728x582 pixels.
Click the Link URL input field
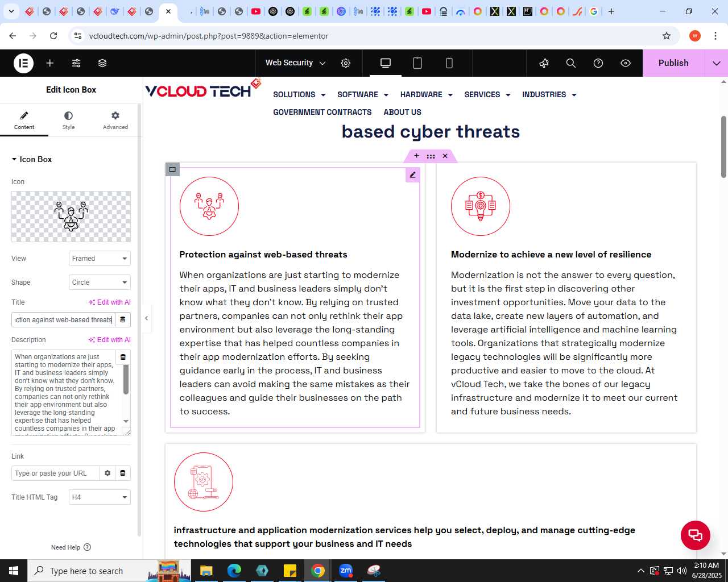pyautogui.click(x=56, y=473)
